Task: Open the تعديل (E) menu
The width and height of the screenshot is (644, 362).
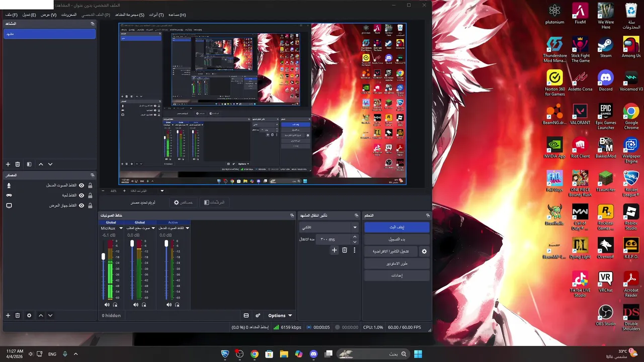Action: (29, 15)
